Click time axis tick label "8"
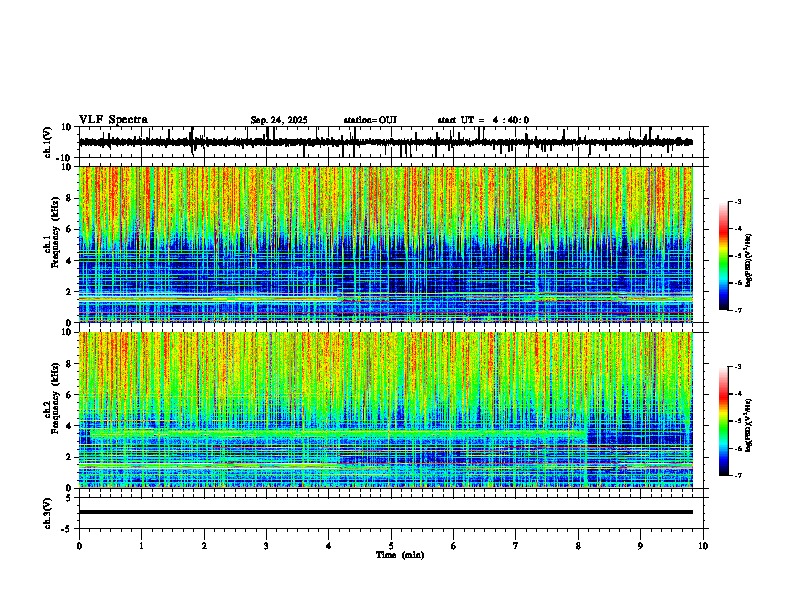 (x=578, y=546)
